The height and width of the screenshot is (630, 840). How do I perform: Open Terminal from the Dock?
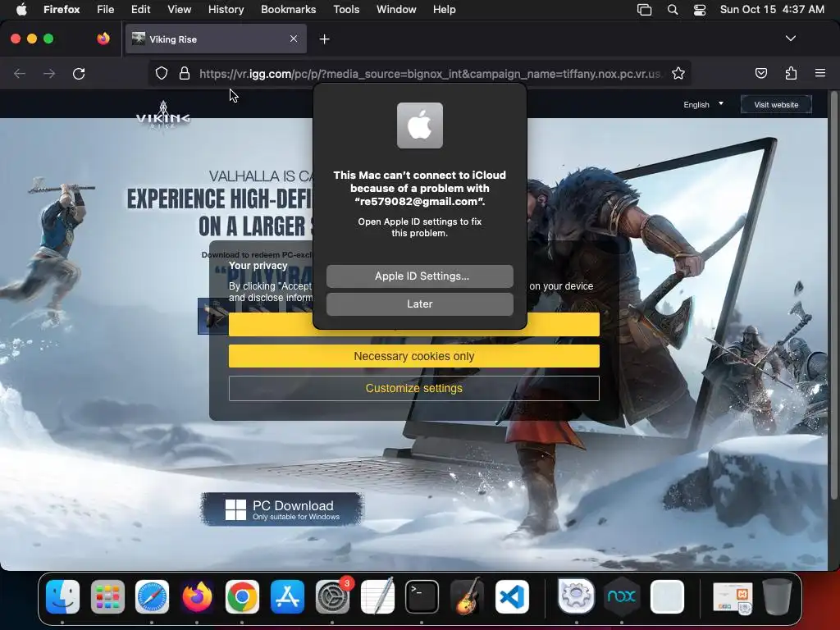(422, 597)
